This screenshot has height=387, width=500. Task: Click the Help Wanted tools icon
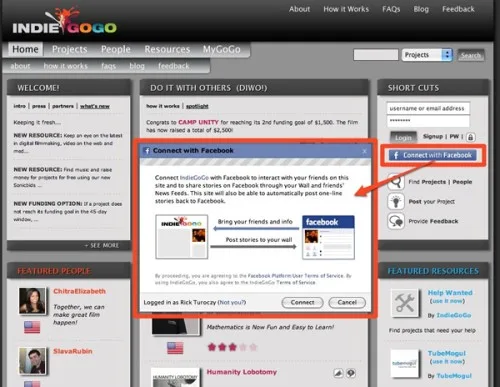(404, 303)
